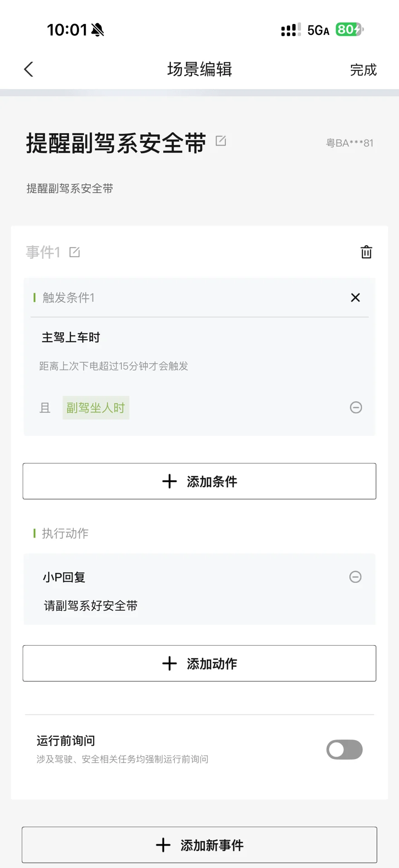Tap the scene description text
Image resolution: width=399 pixels, height=868 pixels.
(70, 188)
